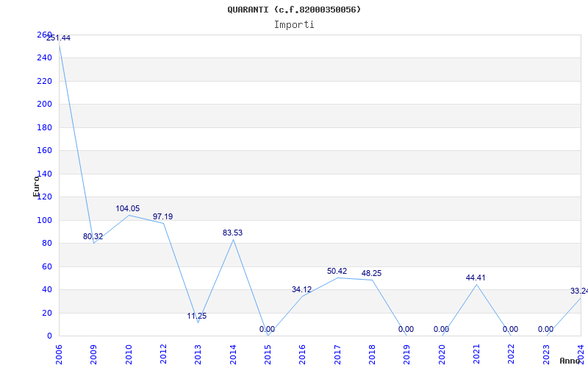Image resolution: width=588 pixels, height=368 pixels.
Task: Click the 0.00 label above 2023
Action: [545, 329]
